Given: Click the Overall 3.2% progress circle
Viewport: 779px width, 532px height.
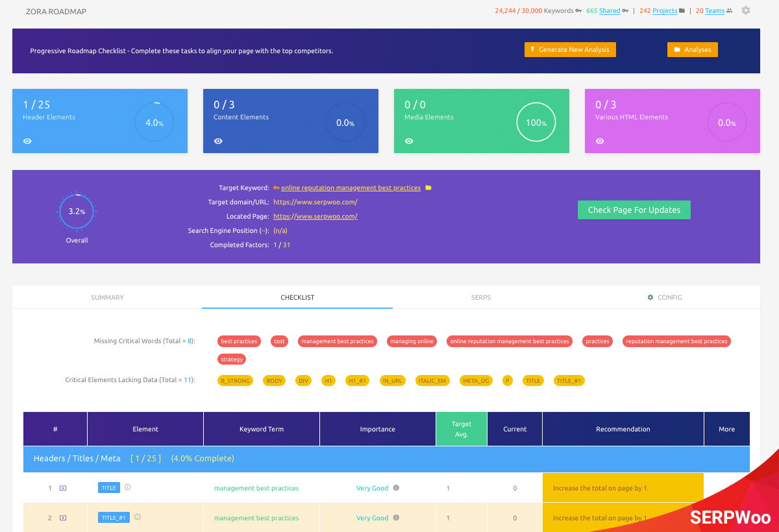Looking at the screenshot, I should pyautogui.click(x=77, y=212).
